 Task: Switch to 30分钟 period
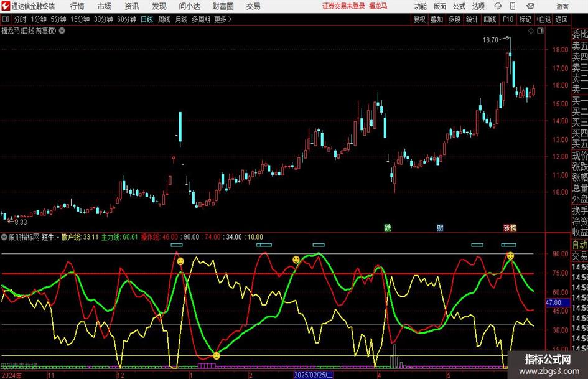click(103, 19)
